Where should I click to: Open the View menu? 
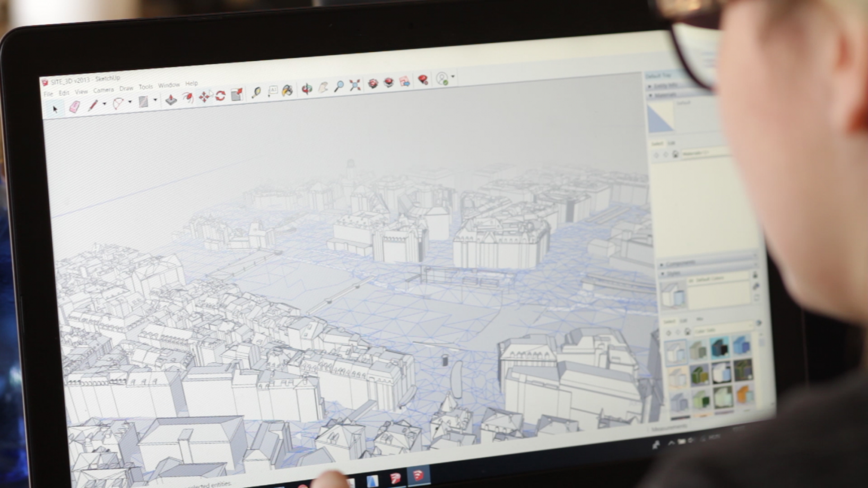(x=81, y=92)
